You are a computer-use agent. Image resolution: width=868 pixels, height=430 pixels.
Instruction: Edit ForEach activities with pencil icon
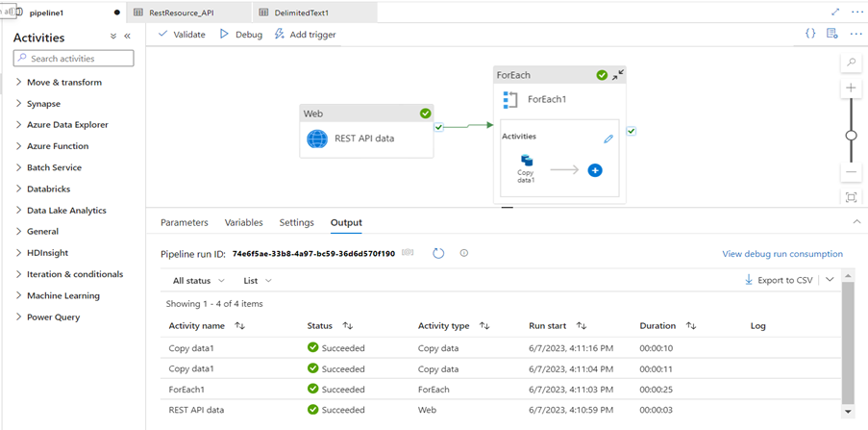point(608,139)
